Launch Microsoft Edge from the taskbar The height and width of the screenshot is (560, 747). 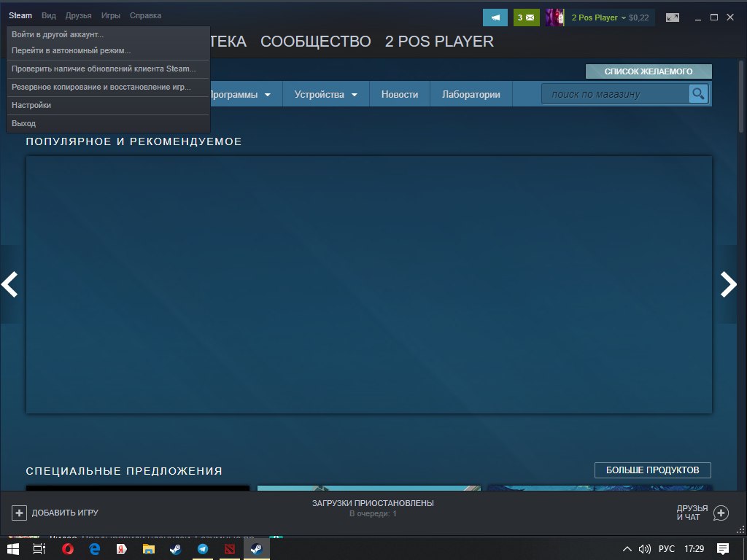click(94, 549)
